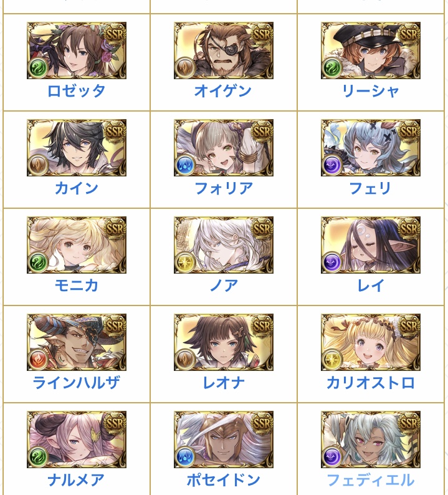Viewport: 448px width, 495px height.
Task: Open the ロゼッタ character link
Action: tap(77, 91)
